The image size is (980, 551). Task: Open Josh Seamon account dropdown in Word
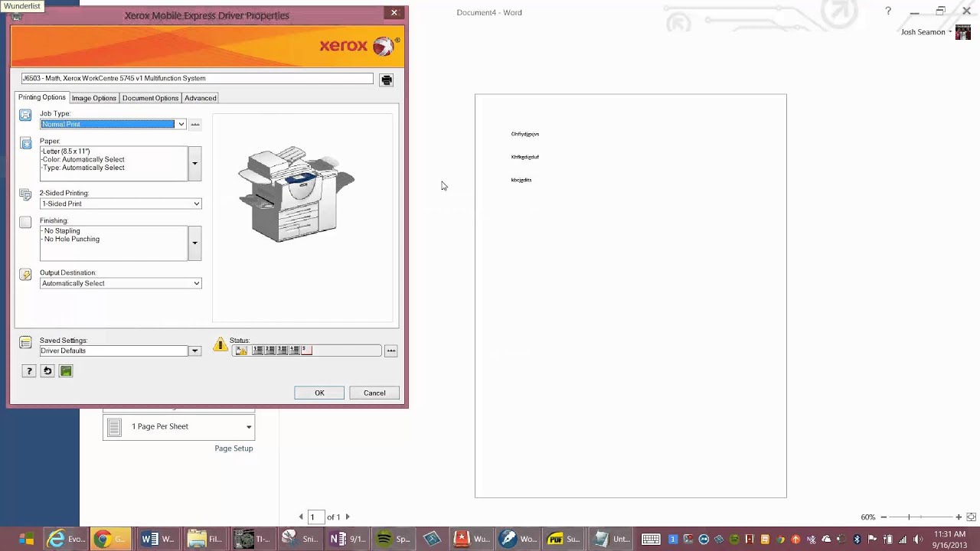(x=950, y=32)
